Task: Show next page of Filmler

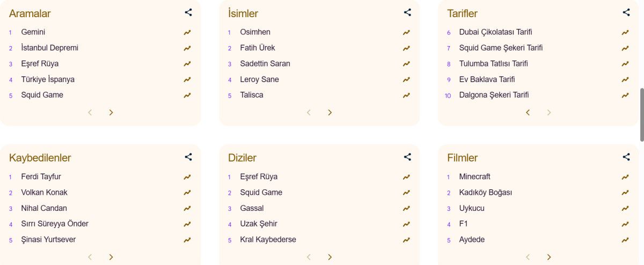Action: click(549, 257)
